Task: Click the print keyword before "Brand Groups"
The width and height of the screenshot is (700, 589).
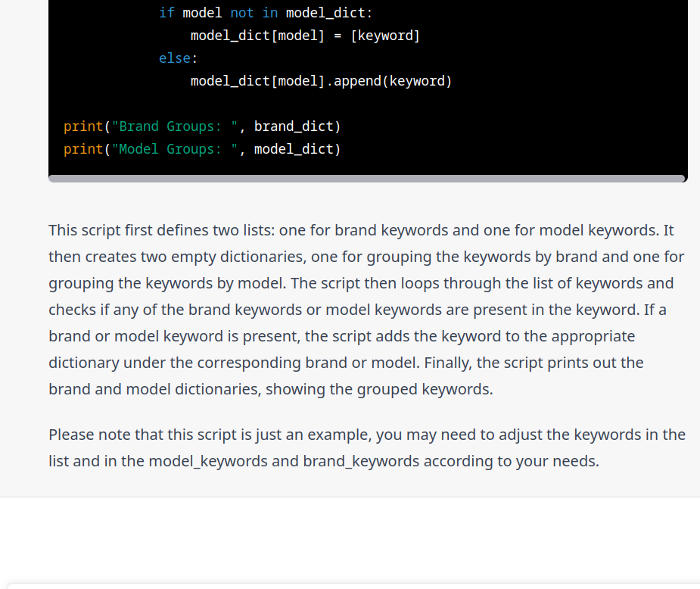Action: coord(83,126)
